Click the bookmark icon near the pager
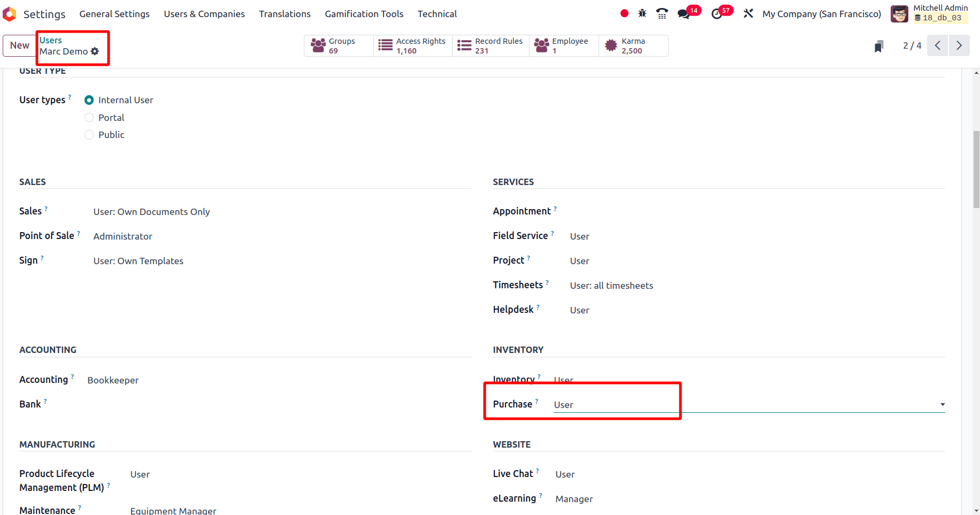The height and width of the screenshot is (515, 980). (x=879, y=47)
